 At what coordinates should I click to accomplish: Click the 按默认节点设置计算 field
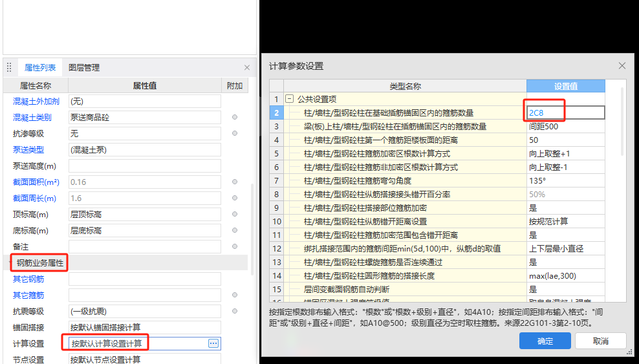pos(145,359)
